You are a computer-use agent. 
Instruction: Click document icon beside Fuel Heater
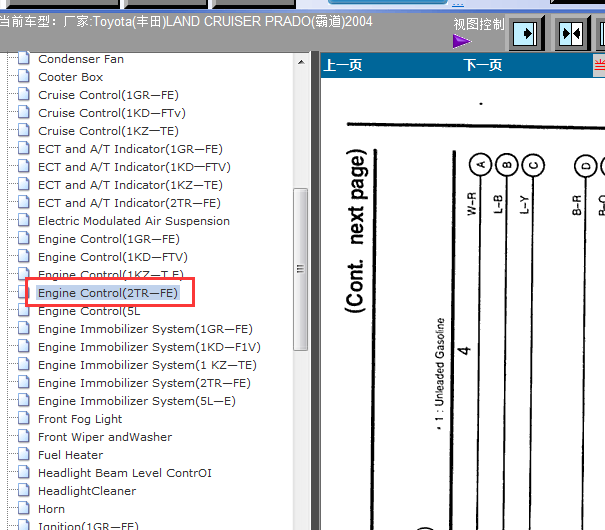click(24, 454)
